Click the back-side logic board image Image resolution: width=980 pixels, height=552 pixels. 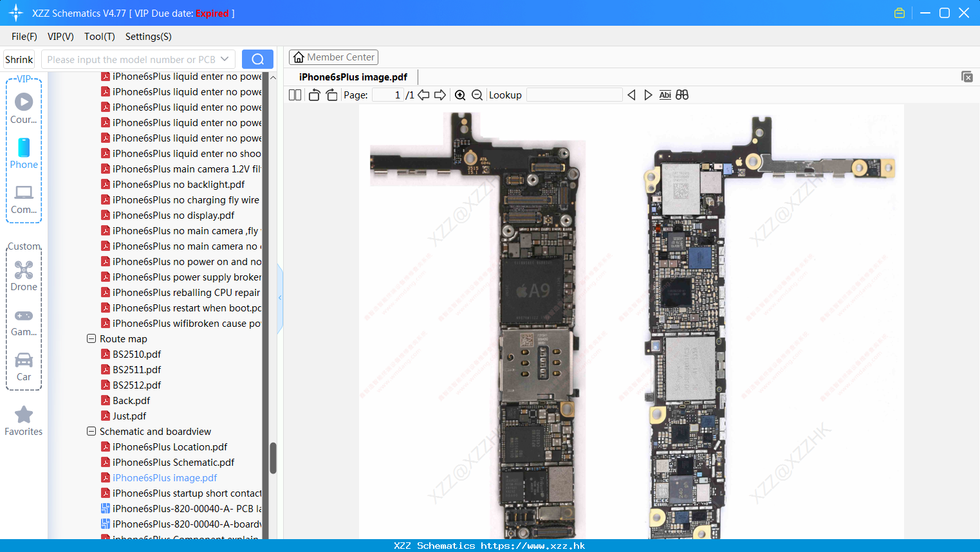769,327
